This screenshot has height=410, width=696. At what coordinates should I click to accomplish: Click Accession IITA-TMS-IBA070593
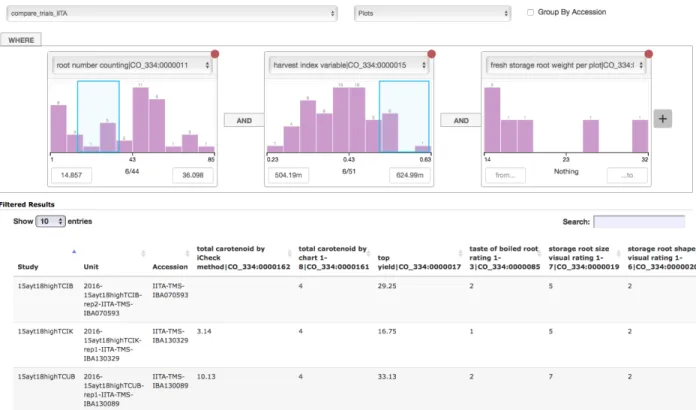(x=170, y=291)
